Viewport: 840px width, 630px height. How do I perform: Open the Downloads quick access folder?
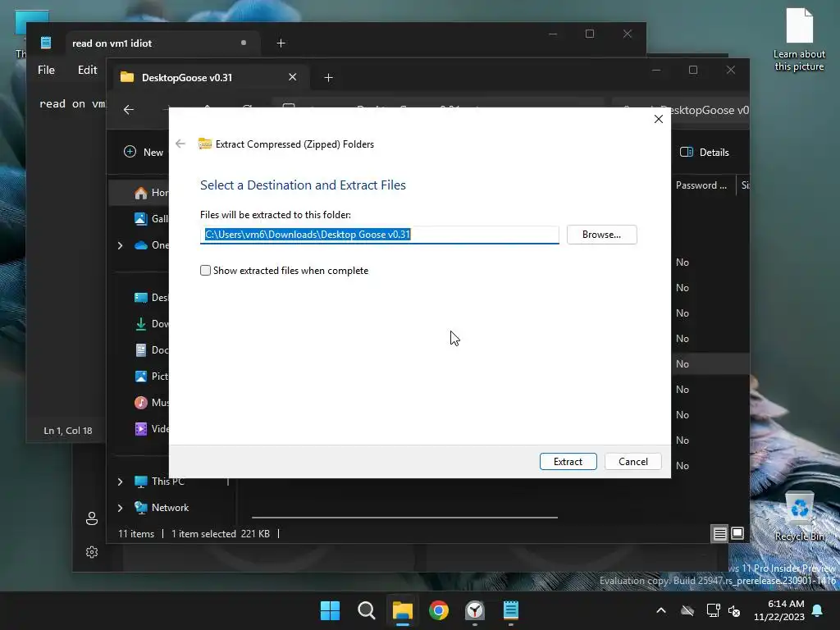[x=151, y=323]
